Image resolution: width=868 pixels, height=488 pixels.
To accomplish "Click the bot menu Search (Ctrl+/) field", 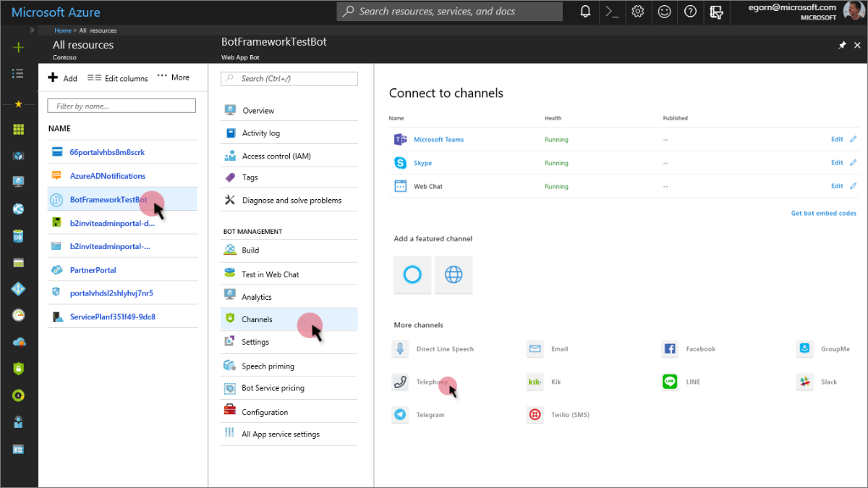I will [x=289, y=78].
